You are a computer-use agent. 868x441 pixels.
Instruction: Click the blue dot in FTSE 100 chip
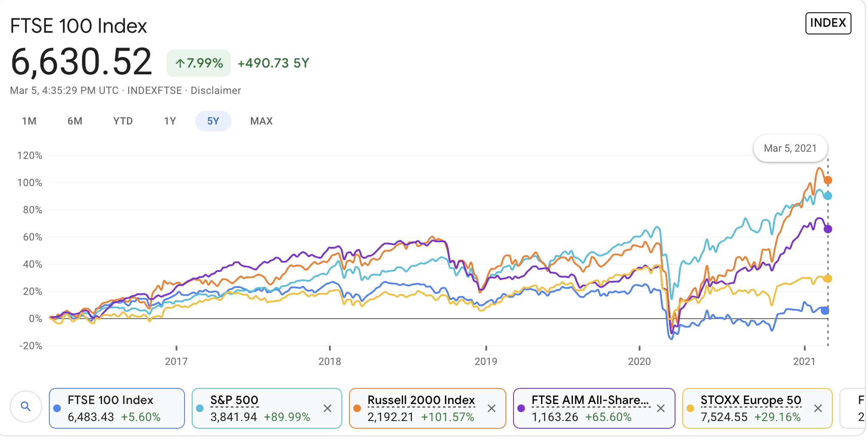(x=57, y=408)
